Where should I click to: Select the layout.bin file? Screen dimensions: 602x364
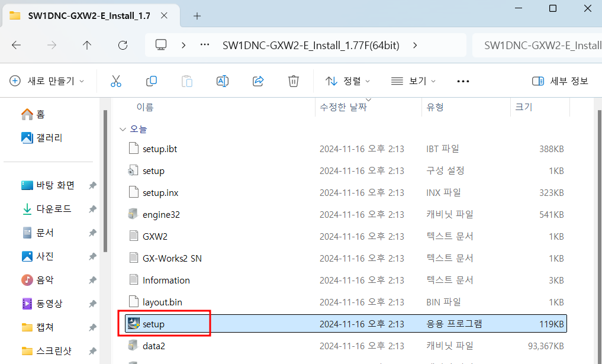point(162,302)
